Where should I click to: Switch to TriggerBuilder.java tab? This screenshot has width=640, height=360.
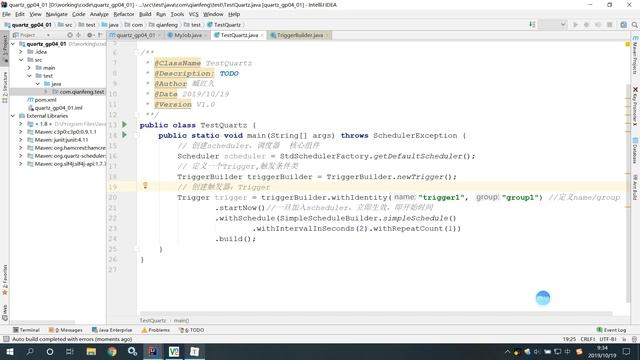coord(300,35)
